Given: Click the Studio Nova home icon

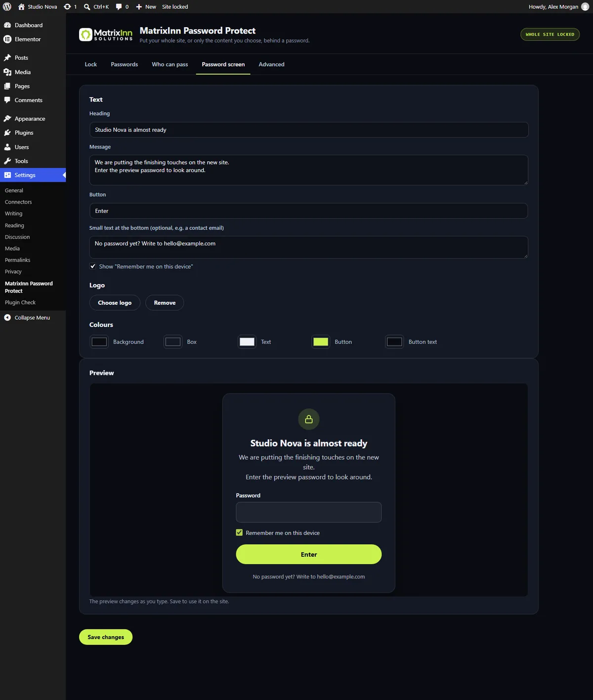Looking at the screenshot, I should (x=21, y=6).
